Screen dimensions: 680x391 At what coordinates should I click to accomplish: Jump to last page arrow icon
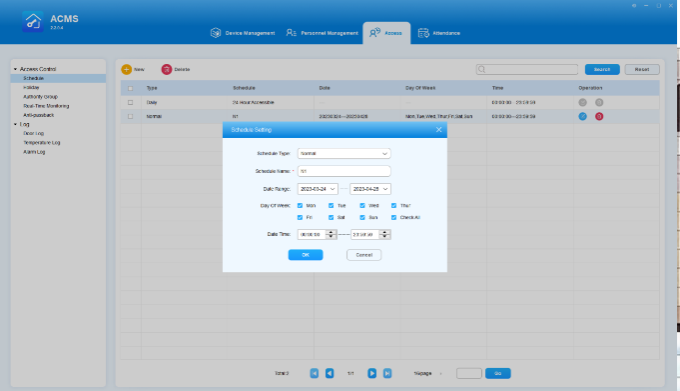pos(387,373)
